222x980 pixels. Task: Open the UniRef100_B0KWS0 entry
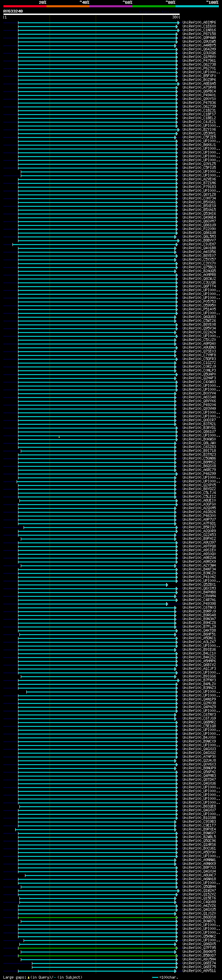[x=199, y=439]
